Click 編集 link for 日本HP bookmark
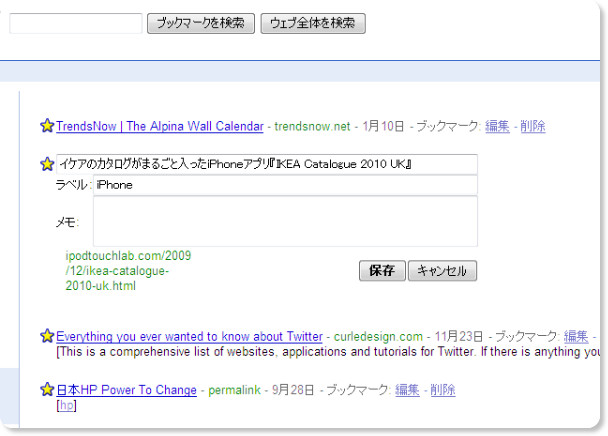Image resolution: width=608 pixels, height=436 pixels. 407,390
